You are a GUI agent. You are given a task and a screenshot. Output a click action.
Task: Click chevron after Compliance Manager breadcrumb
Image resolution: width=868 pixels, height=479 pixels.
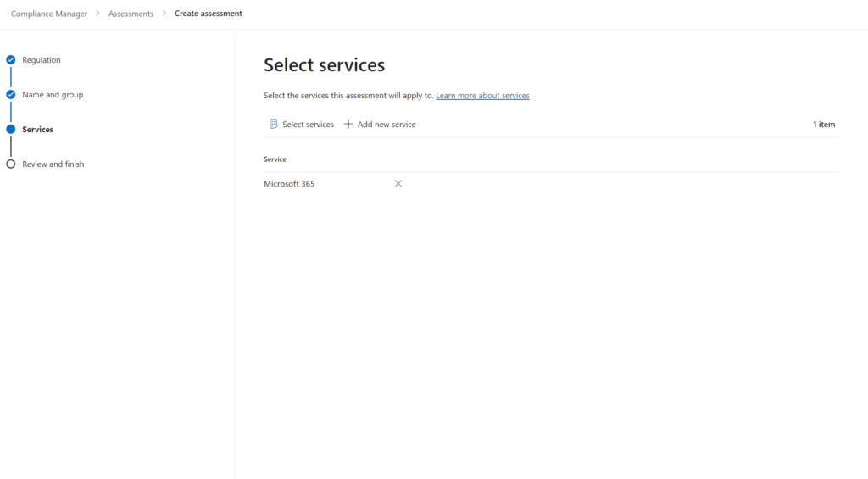[x=97, y=14]
